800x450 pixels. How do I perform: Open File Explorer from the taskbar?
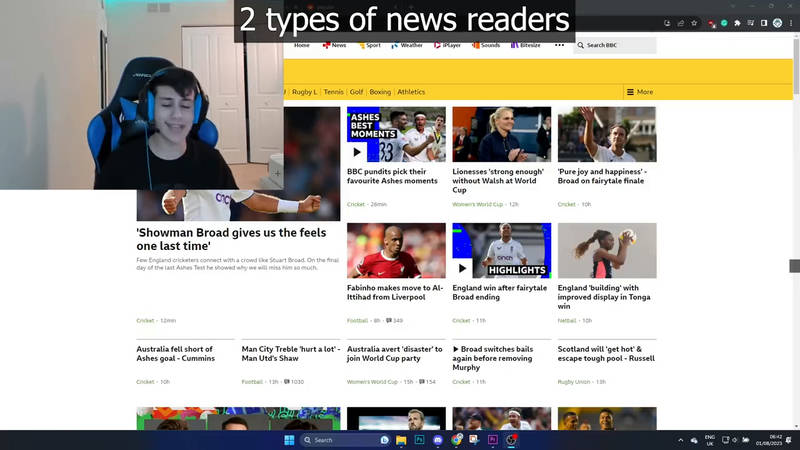(401, 440)
